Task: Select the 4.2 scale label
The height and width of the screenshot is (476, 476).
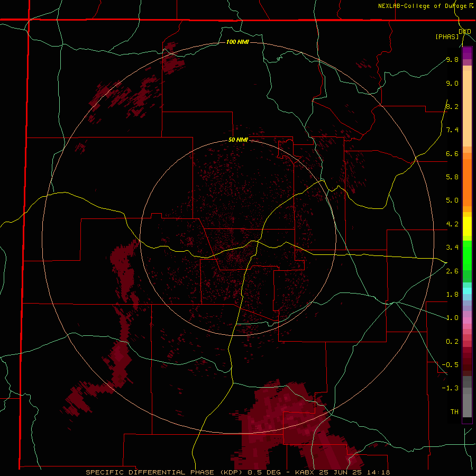Action: click(x=452, y=224)
